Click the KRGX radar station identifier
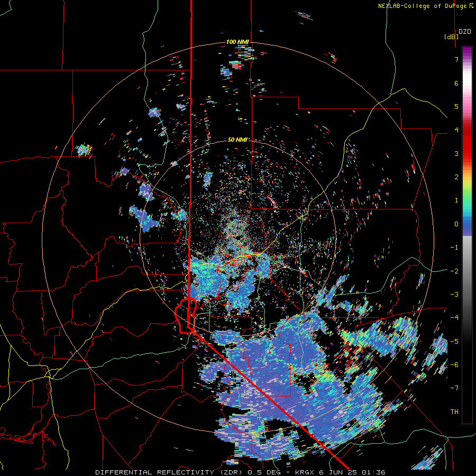 pyautogui.click(x=306, y=472)
